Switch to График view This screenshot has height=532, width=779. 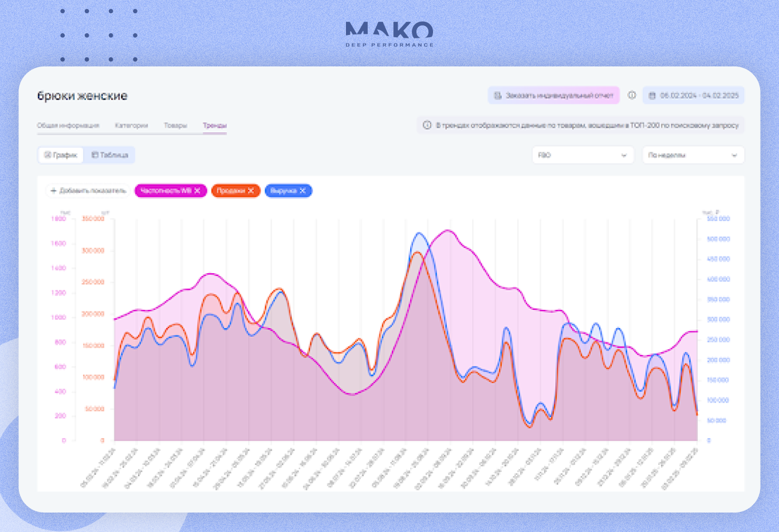pos(61,155)
